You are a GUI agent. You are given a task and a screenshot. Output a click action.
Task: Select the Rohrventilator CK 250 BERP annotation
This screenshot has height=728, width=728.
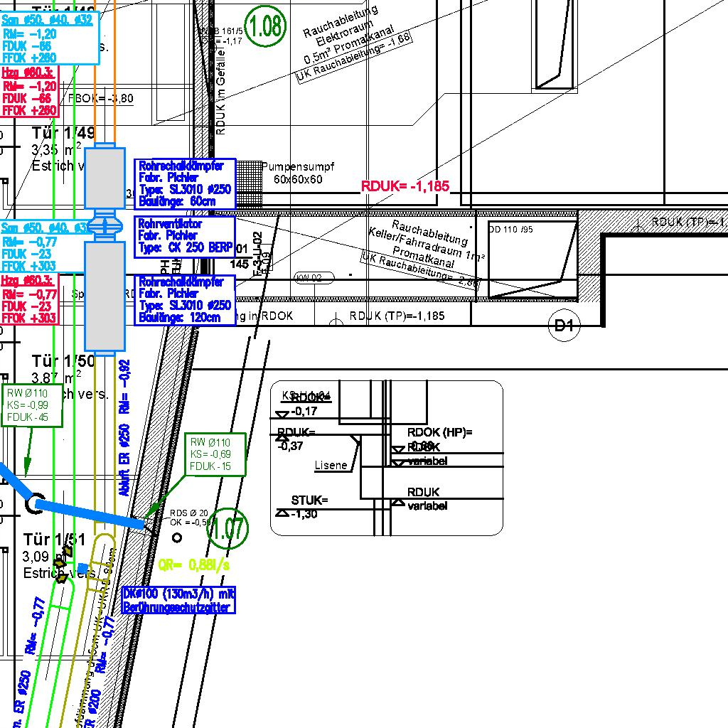point(185,236)
